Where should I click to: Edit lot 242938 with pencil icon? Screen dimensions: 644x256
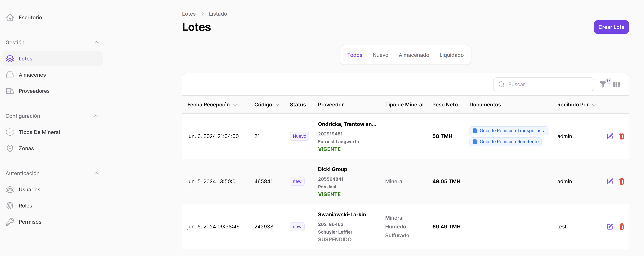pyautogui.click(x=610, y=227)
